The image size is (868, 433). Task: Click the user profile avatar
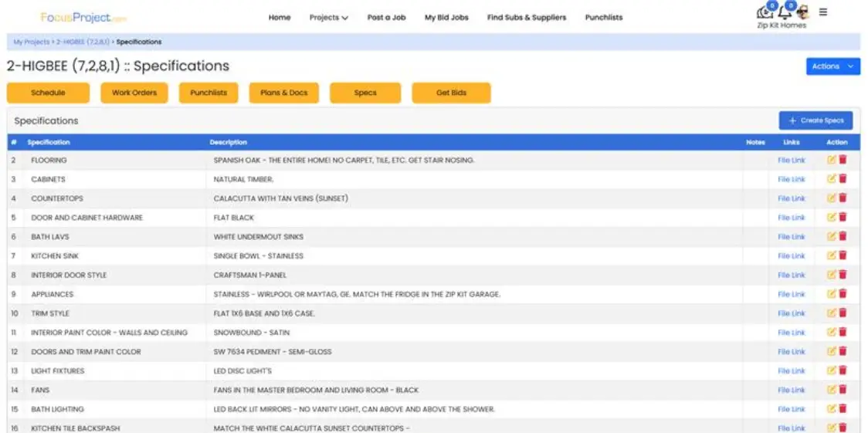tap(803, 12)
